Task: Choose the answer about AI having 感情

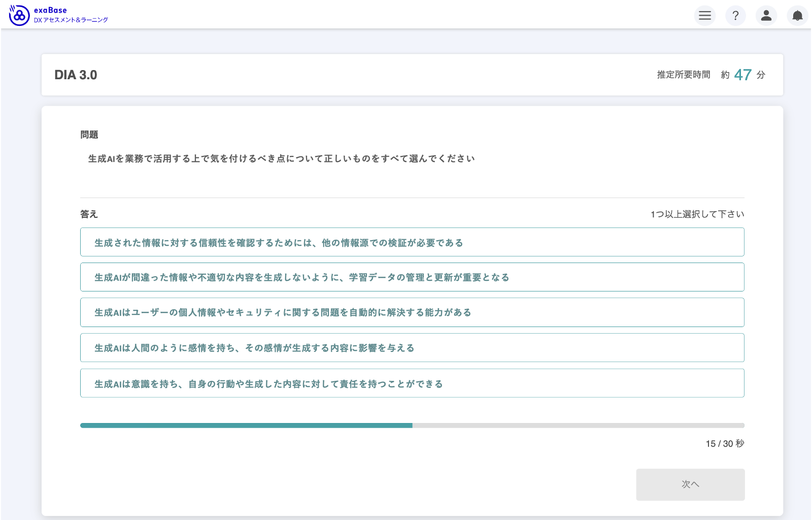Action: pyautogui.click(x=412, y=348)
